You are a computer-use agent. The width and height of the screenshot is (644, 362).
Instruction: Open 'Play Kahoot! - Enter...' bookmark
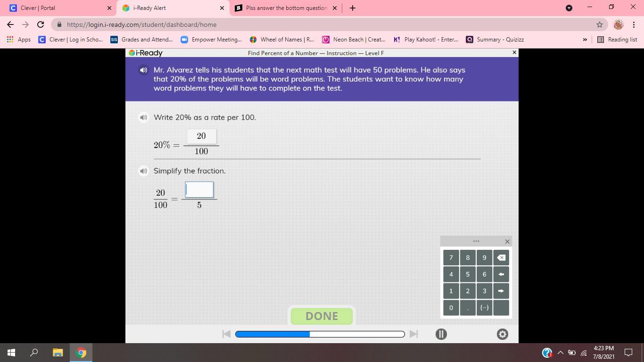coord(426,40)
